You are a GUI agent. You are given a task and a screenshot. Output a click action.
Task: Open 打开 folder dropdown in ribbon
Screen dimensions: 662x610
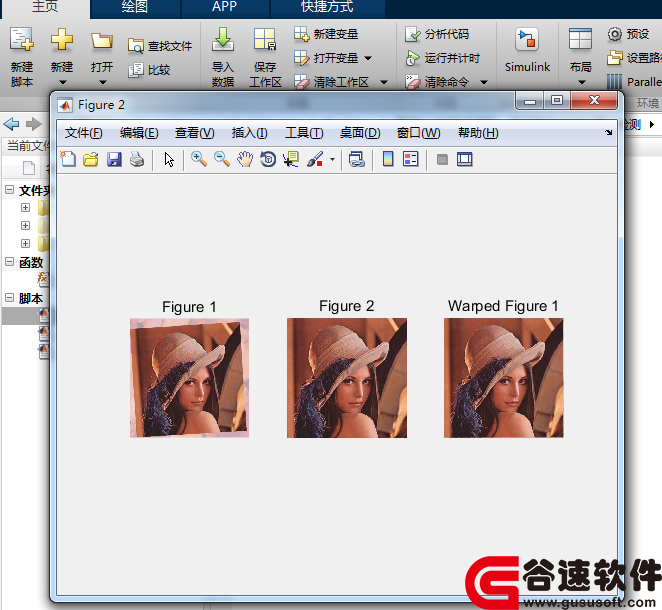coord(102,57)
